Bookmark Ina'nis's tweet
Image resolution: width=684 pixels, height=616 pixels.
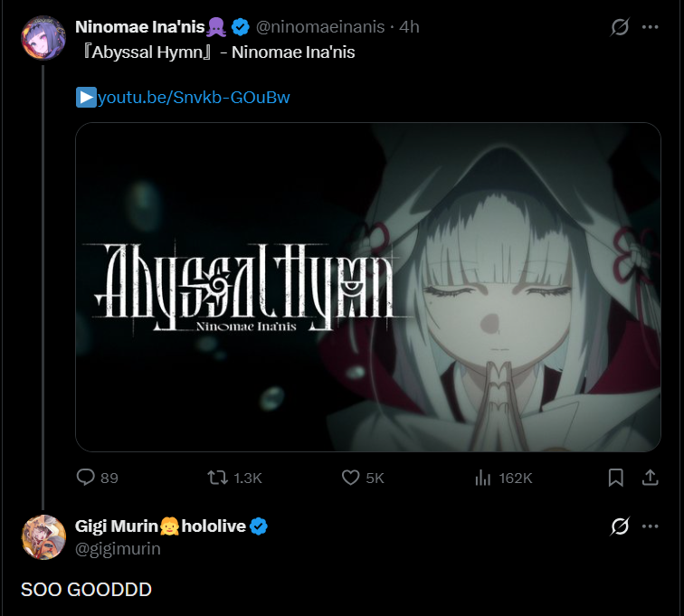coord(615,478)
